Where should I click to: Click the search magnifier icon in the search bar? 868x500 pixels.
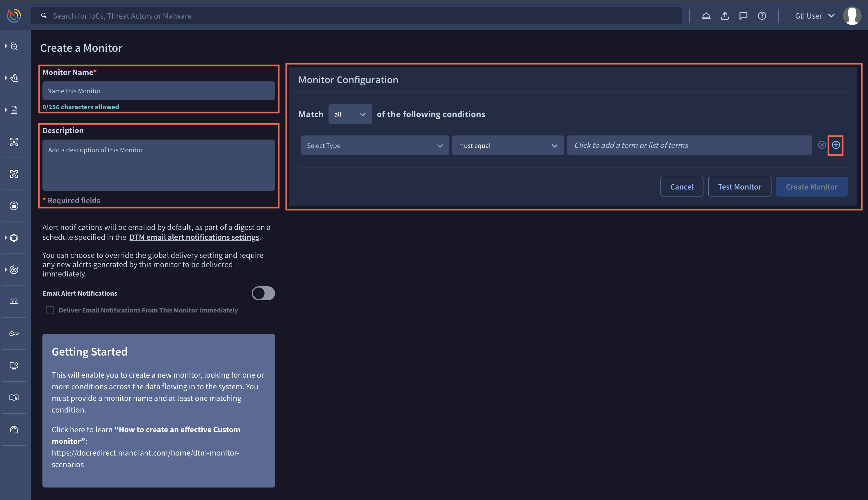(44, 15)
